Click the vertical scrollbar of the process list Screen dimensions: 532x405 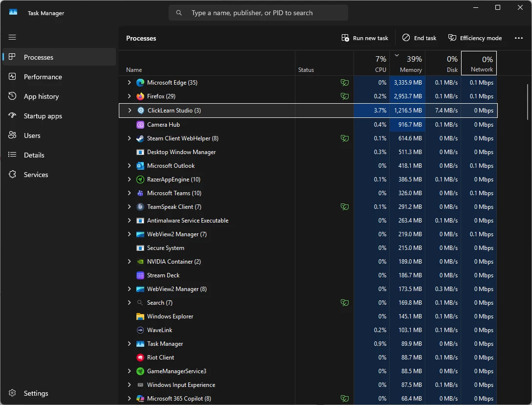528,102
